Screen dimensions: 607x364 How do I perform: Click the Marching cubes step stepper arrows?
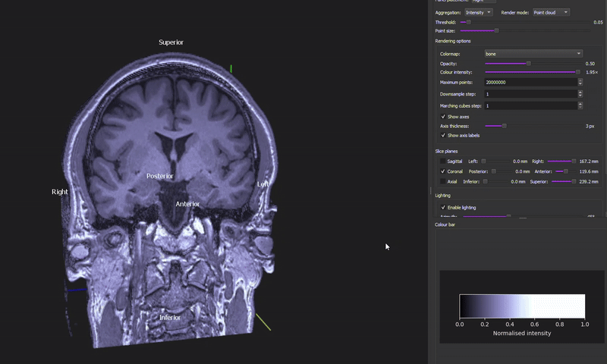point(580,105)
